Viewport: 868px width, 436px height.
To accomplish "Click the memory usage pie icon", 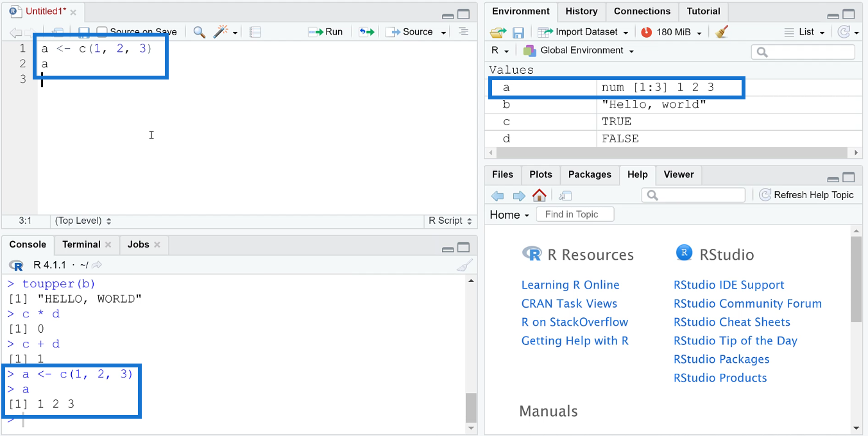I will (646, 32).
